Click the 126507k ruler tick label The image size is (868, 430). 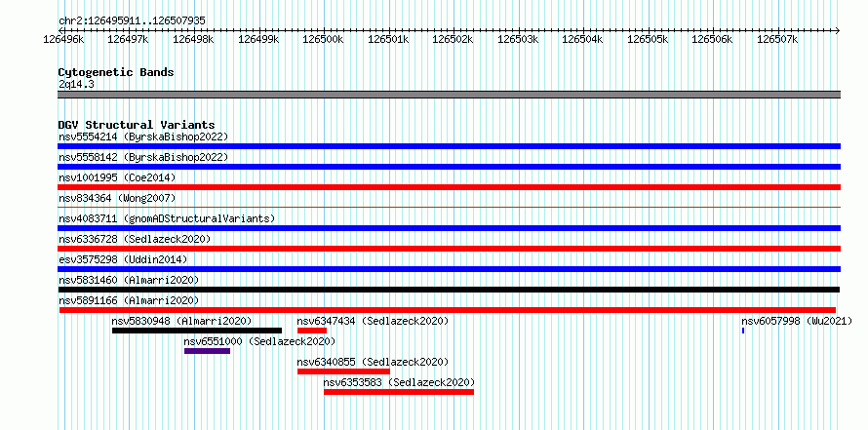click(x=778, y=39)
